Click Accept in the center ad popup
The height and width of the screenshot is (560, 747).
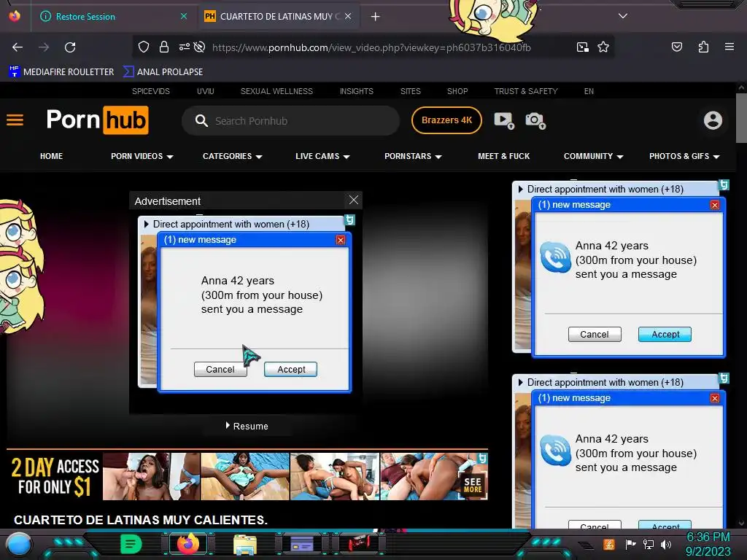point(291,370)
